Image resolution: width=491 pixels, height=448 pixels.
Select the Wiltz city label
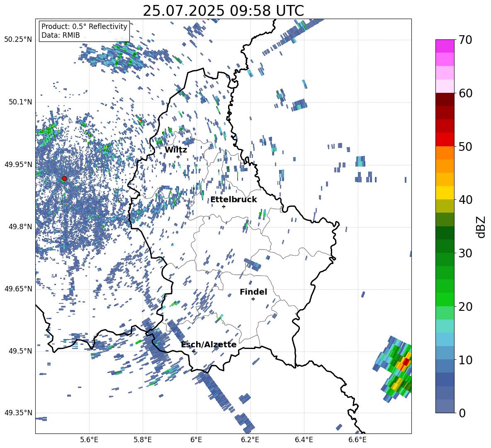(x=176, y=150)
